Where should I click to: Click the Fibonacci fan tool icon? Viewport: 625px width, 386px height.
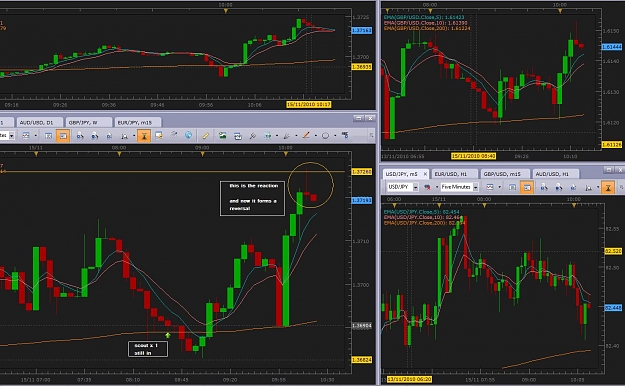287,136
